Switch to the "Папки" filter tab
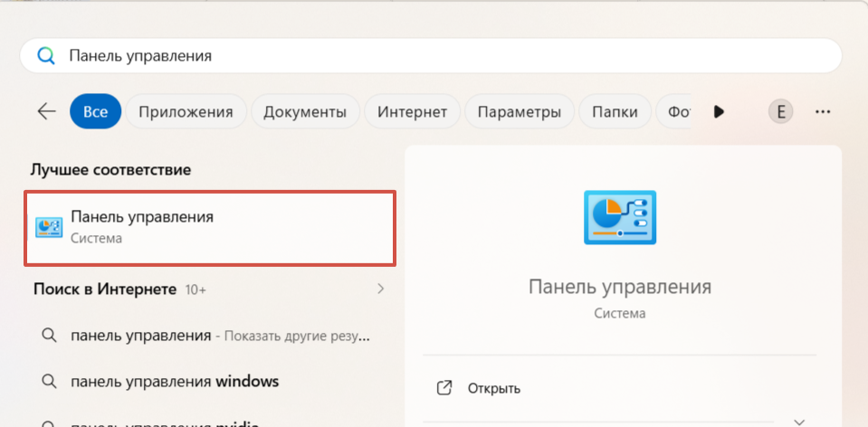This screenshot has height=427, width=868. pyautogui.click(x=615, y=112)
